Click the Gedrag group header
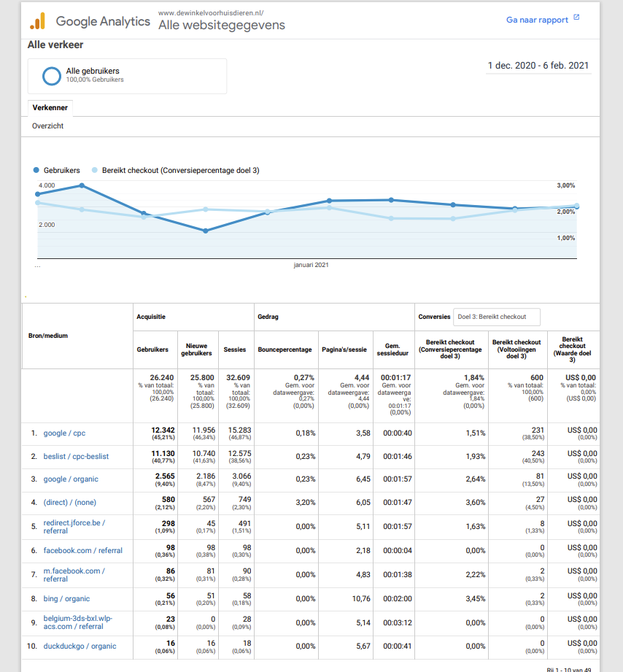Viewport: 623px width, 672px height. point(268,317)
